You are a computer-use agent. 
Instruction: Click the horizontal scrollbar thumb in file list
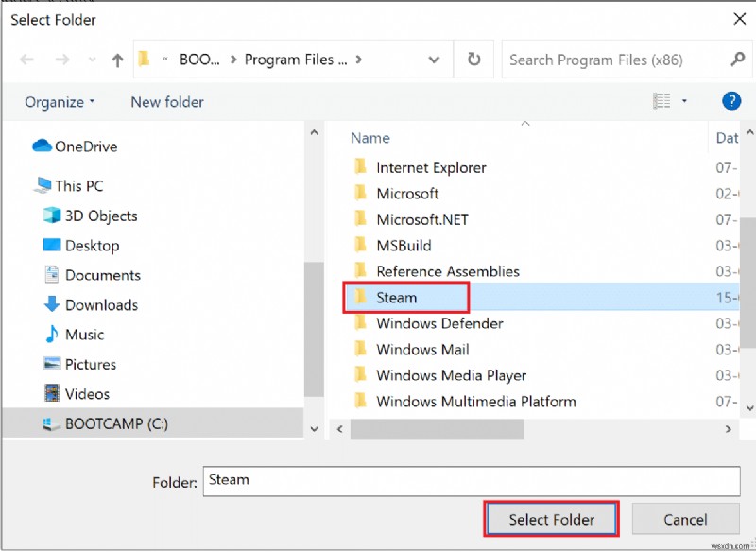pyautogui.click(x=437, y=428)
